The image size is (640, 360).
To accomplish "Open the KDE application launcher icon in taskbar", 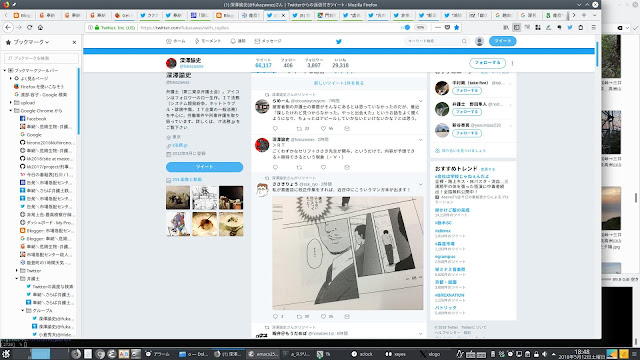I will point(6,354).
